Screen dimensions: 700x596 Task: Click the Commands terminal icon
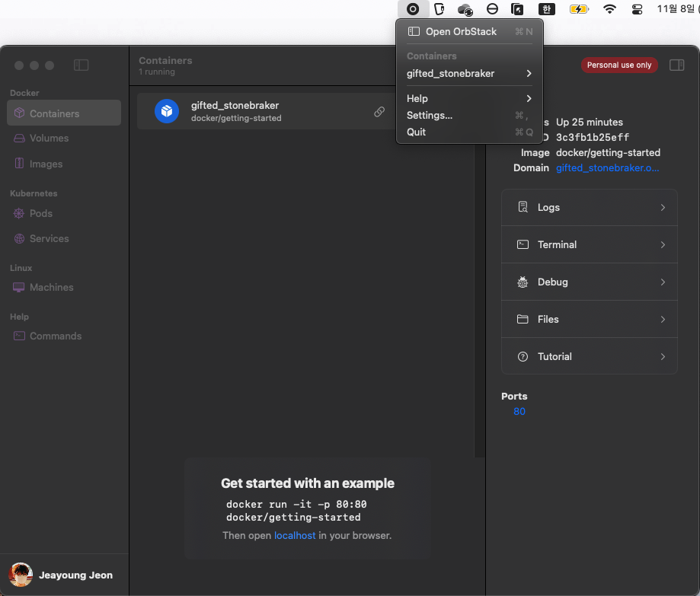tap(19, 336)
